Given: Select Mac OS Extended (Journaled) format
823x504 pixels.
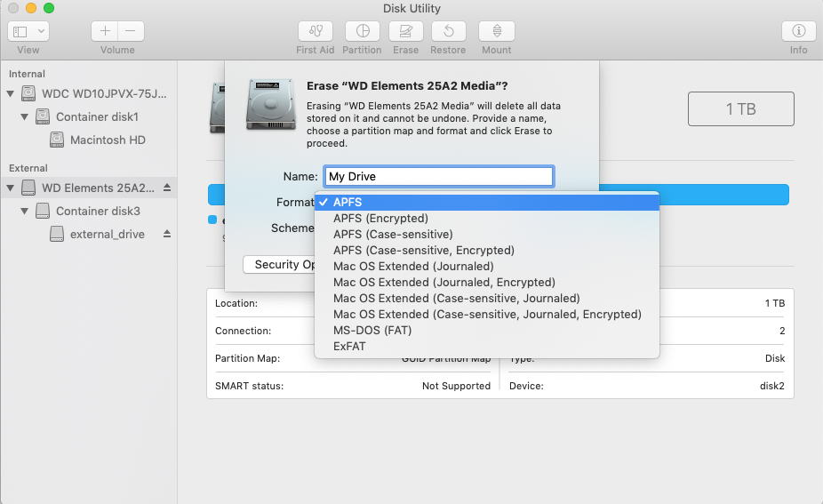Looking at the screenshot, I should tap(486, 266).
